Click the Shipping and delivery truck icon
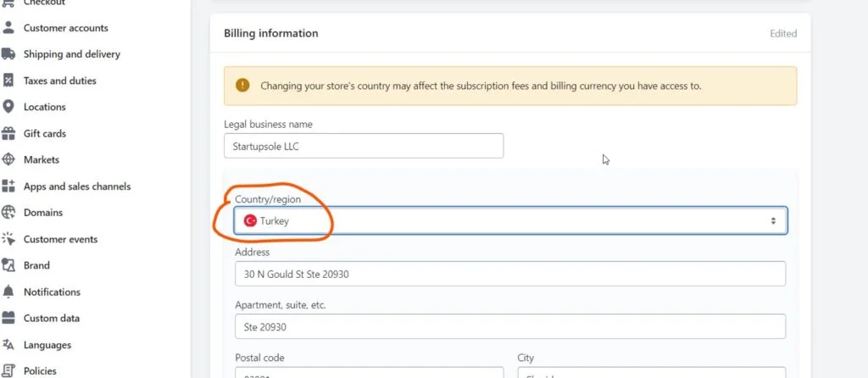This screenshot has width=868, height=378. pyautogui.click(x=8, y=54)
